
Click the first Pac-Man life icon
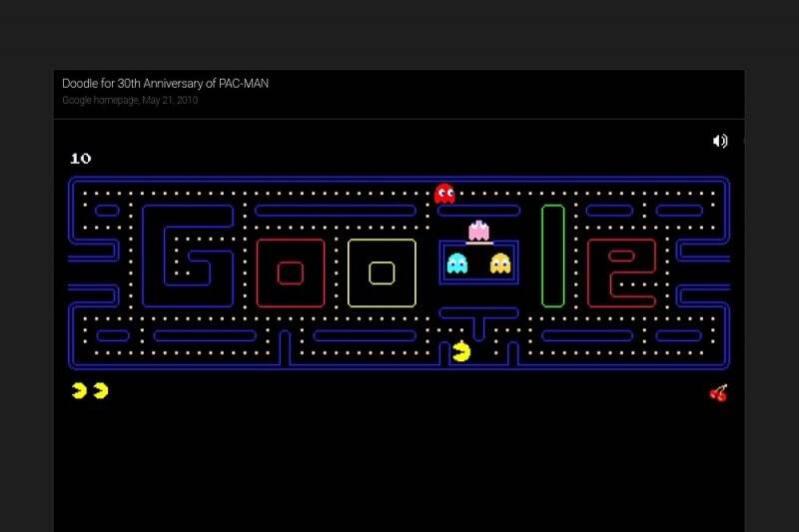(79, 390)
